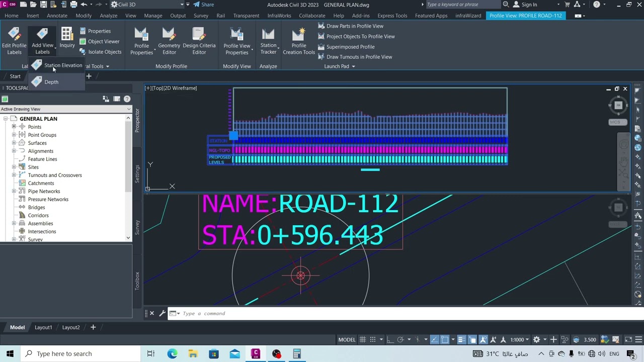Select Isolate Objects tool
The height and width of the screenshot is (362, 644).
click(x=100, y=52)
